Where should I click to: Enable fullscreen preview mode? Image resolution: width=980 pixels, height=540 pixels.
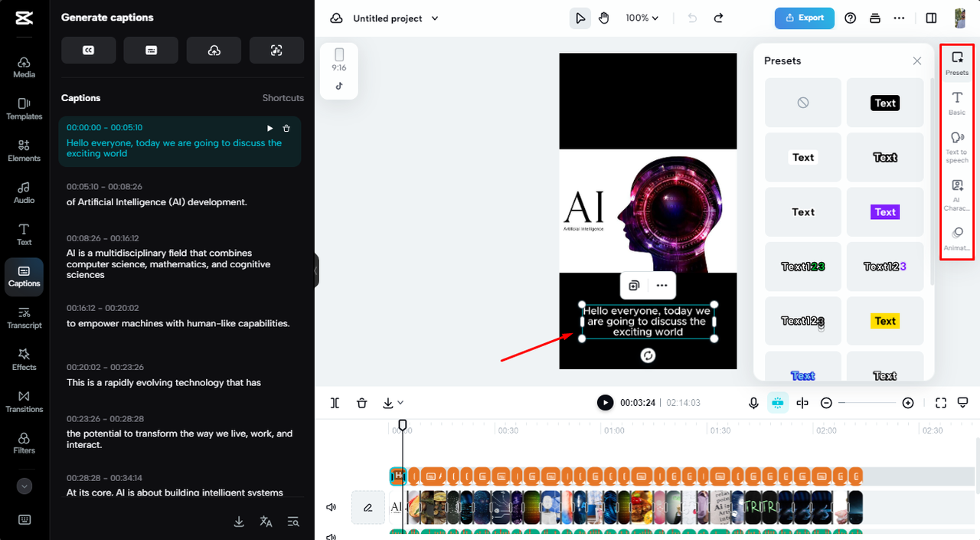[940, 402]
